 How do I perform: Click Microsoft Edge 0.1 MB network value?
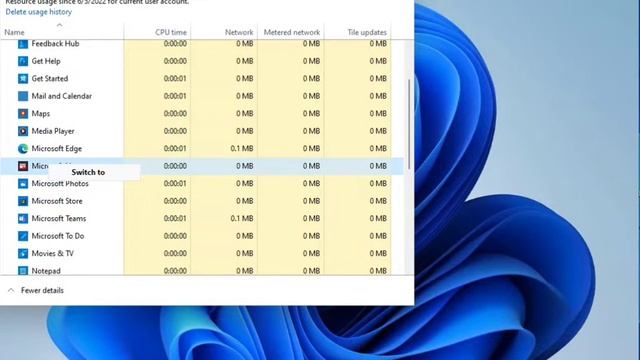pyautogui.click(x=242, y=149)
